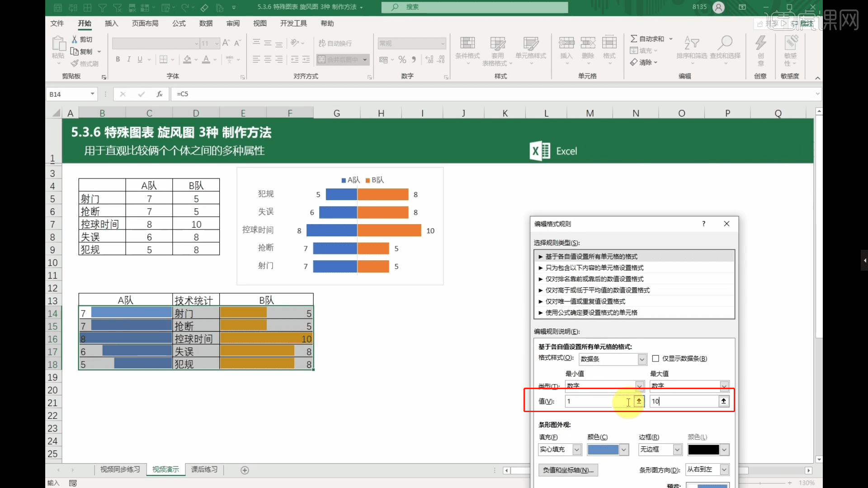The height and width of the screenshot is (488, 868).
Task: Expand the Name Box dropdown
Action: pyautogui.click(x=92, y=94)
